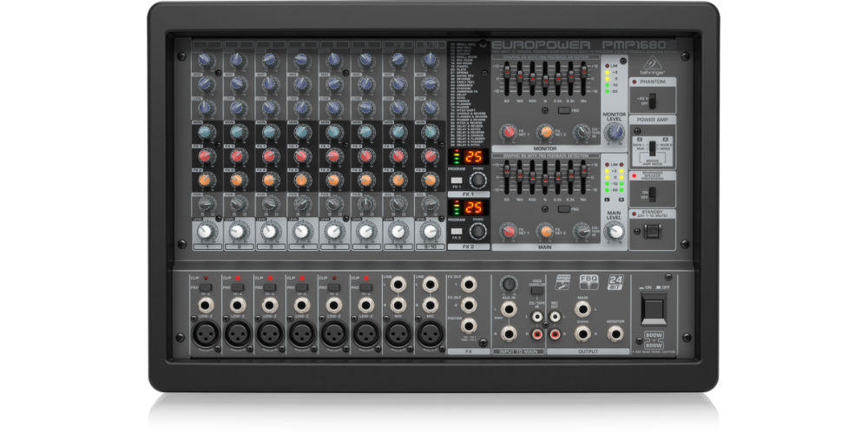Click channel 9/10 white LEVEL knob
The image size is (868, 434).
431,231
